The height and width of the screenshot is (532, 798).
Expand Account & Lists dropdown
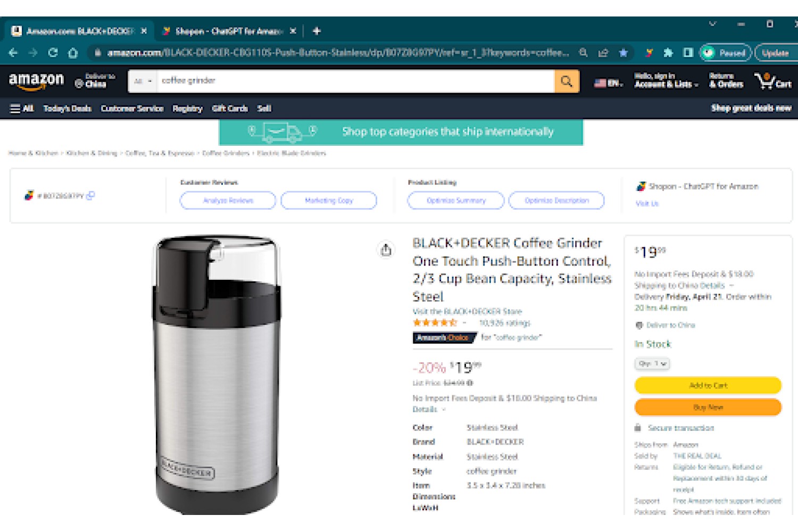point(666,80)
